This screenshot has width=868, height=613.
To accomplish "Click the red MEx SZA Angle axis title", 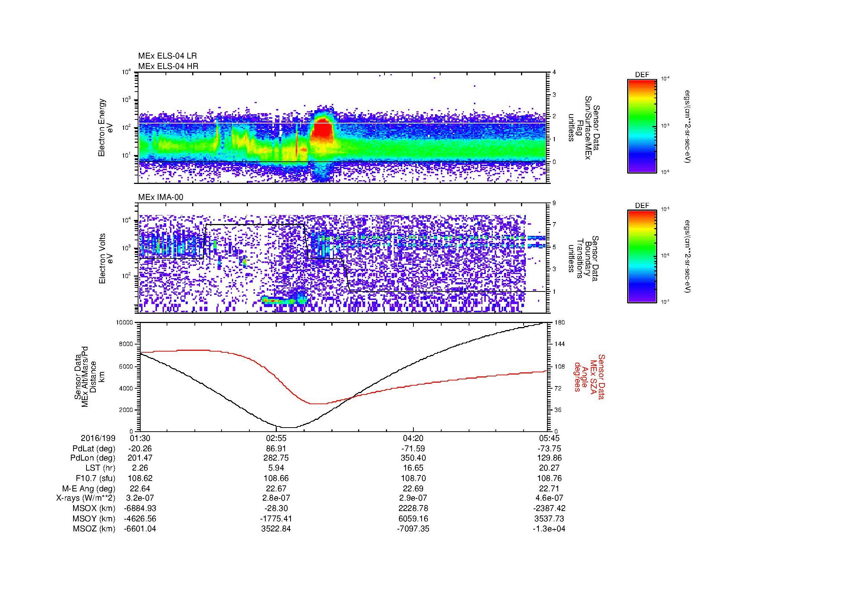I will (x=590, y=376).
